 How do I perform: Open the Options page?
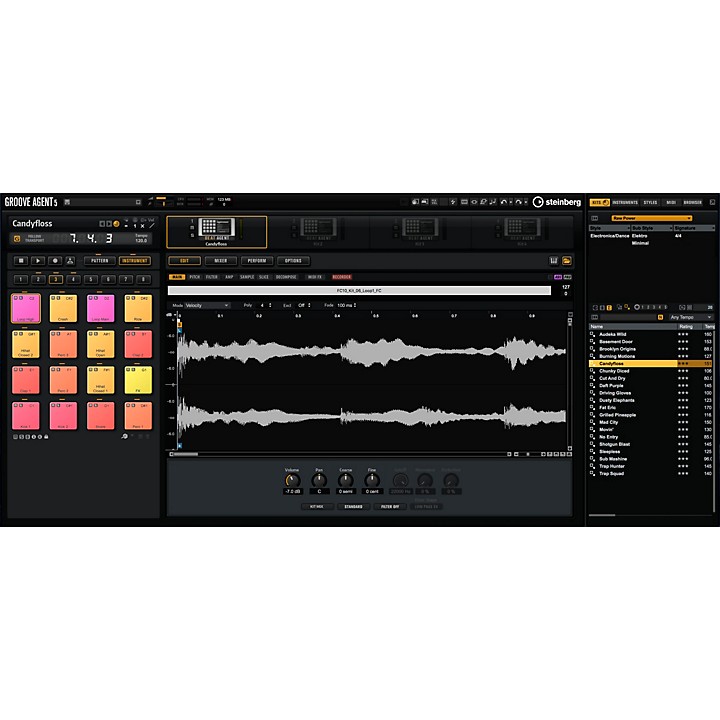point(293,261)
